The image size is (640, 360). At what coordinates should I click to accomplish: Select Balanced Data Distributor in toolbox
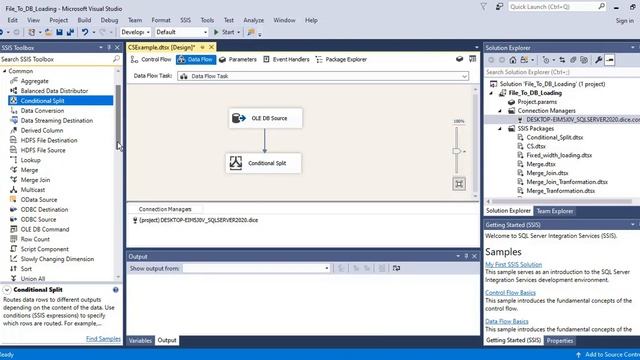54,91
